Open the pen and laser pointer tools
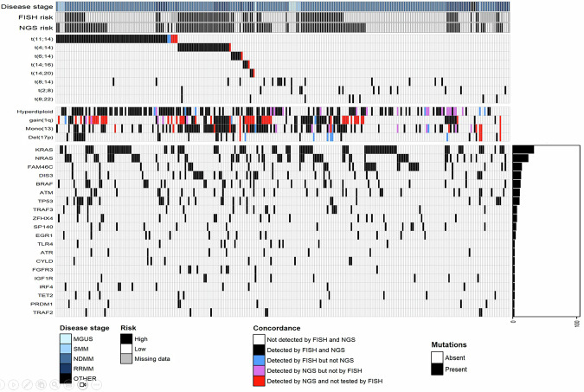The height and width of the screenshot is (392, 584). (27, 384)
